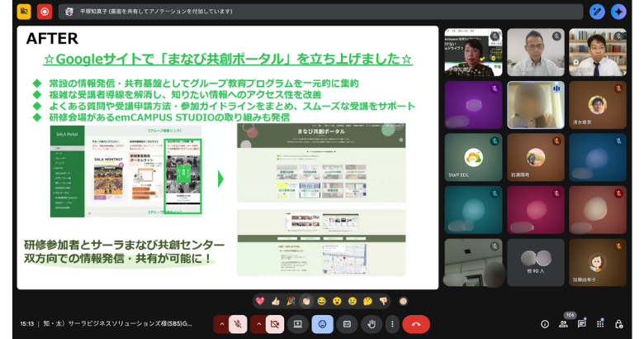Send the thumbs up reaction
Viewport: 644px width, 339px height.
click(276, 301)
